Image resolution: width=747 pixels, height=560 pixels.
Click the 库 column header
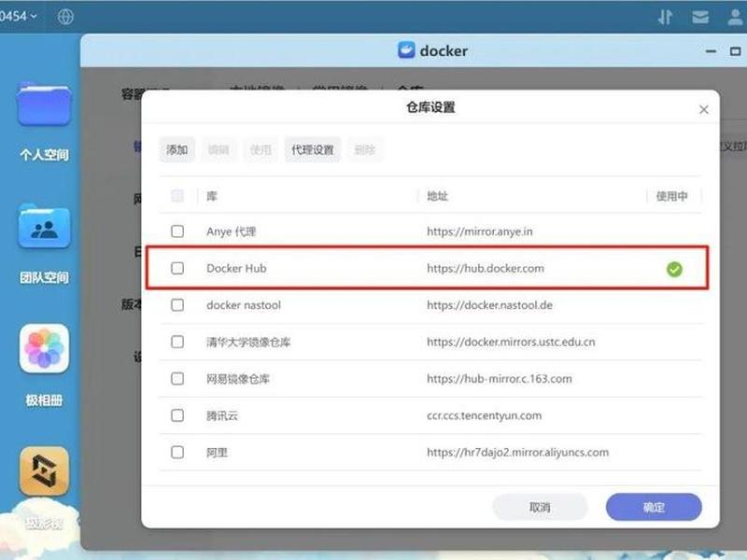(x=212, y=196)
